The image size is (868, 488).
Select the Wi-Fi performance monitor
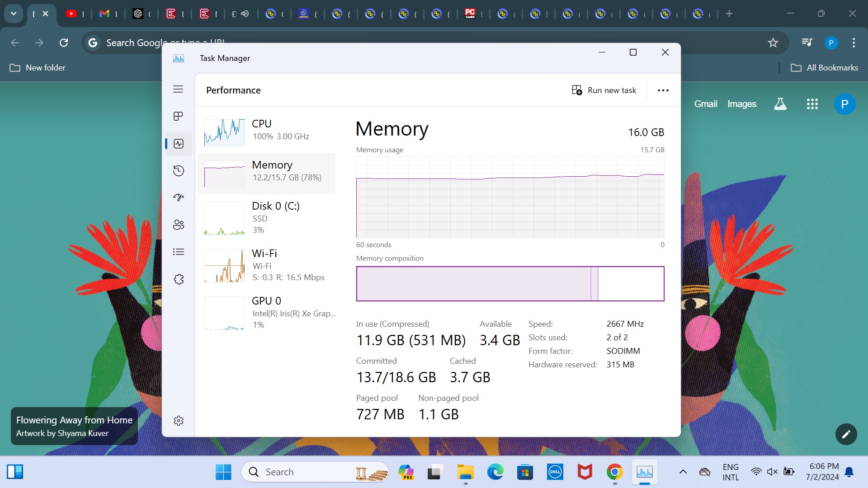click(268, 264)
